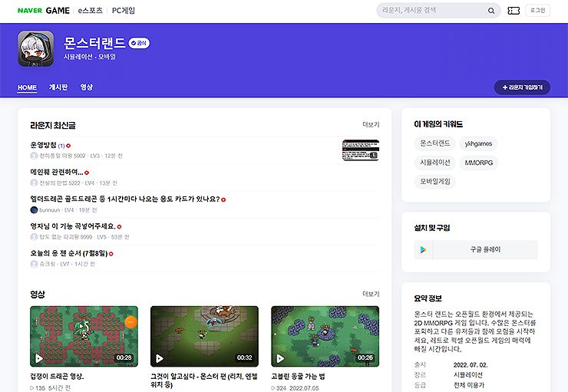Play the 그것이 알고싶다 video

(160, 358)
